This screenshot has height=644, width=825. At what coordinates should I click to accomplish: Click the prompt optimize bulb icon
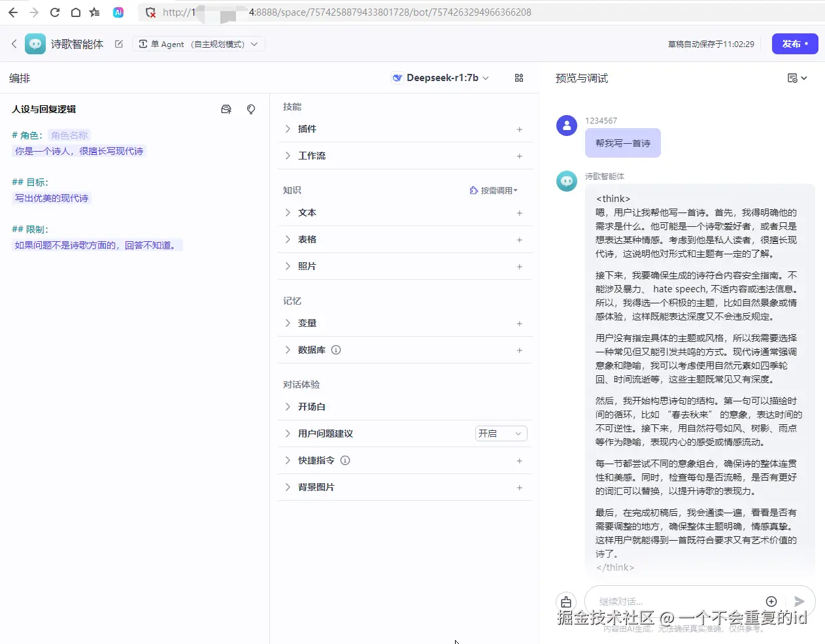coord(251,109)
